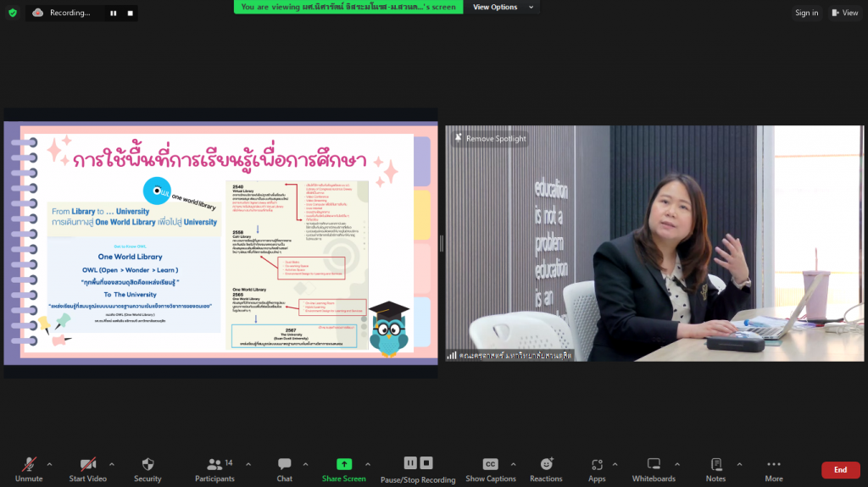Expand audio options arrow beside Unmute

coord(49,464)
